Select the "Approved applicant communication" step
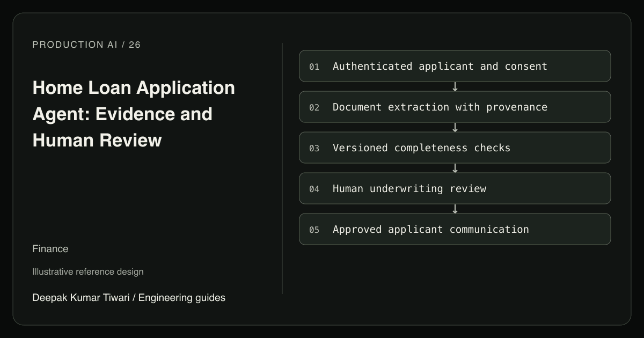This screenshot has height=338, width=644. coord(455,229)
